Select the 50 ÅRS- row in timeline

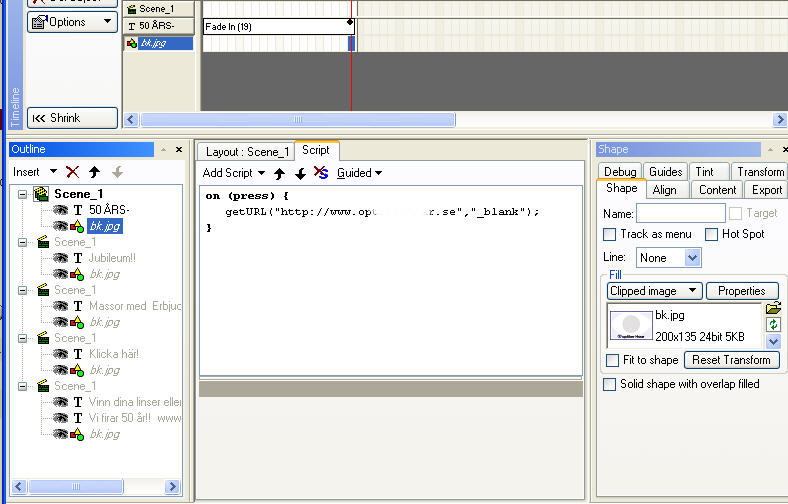(158, 26)
